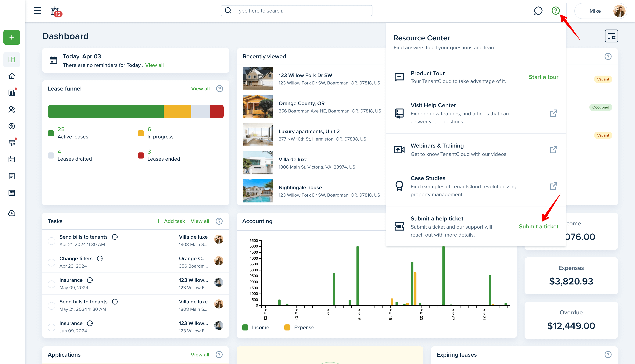Open the contacts people sidebar icon

12,109
